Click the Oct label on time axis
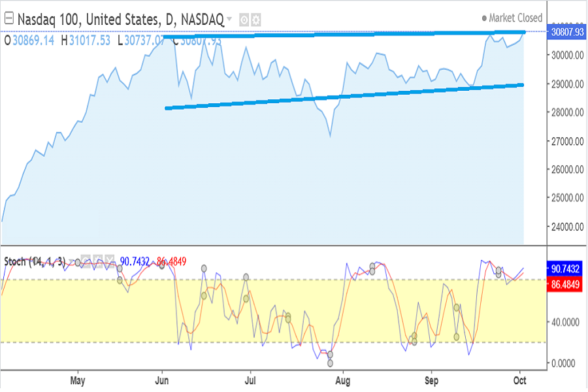Image resolution: width=588 pixels, height=392 pixels. (x=519, y=380)
